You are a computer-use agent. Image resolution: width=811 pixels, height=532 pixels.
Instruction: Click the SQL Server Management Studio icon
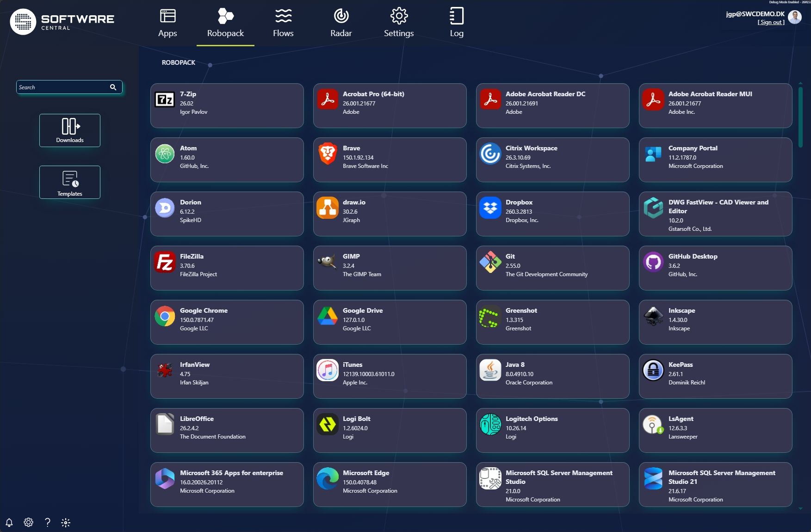click(490, 478)
